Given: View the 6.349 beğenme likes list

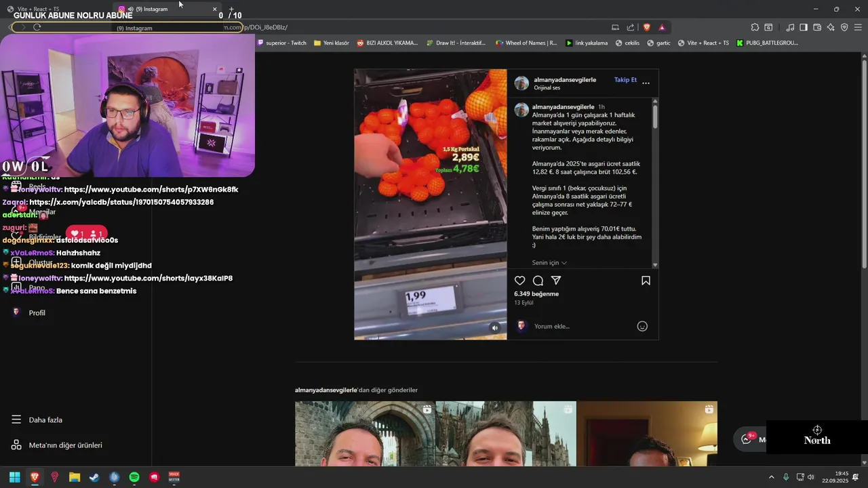Looking at the screenshot, I should [x=536, y=294].
